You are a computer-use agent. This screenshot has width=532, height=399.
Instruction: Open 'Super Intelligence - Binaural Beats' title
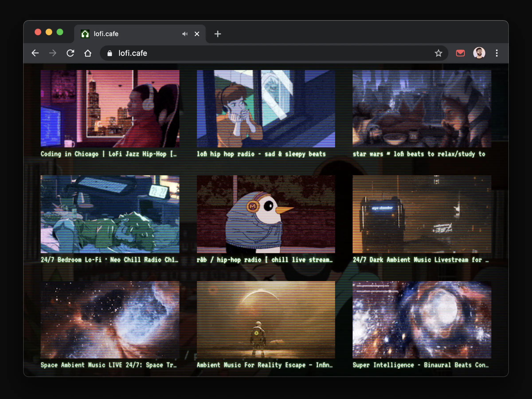tap(421, 365)
